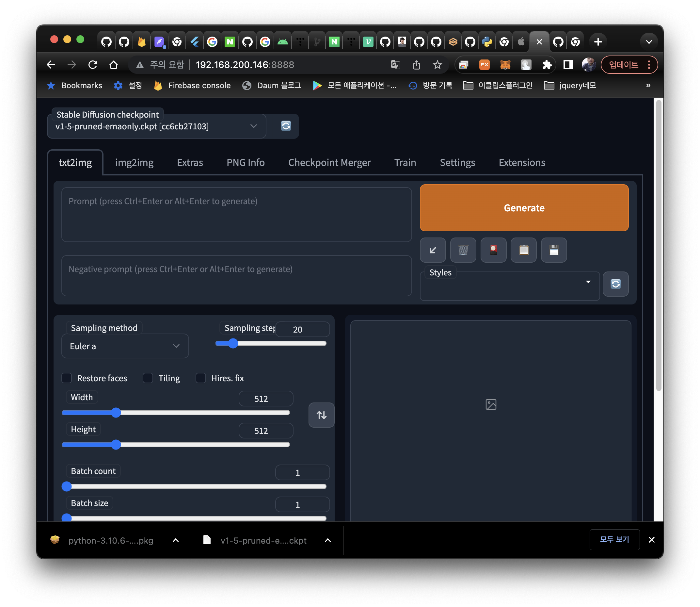Switch to the img2img tab

(134, 163)
